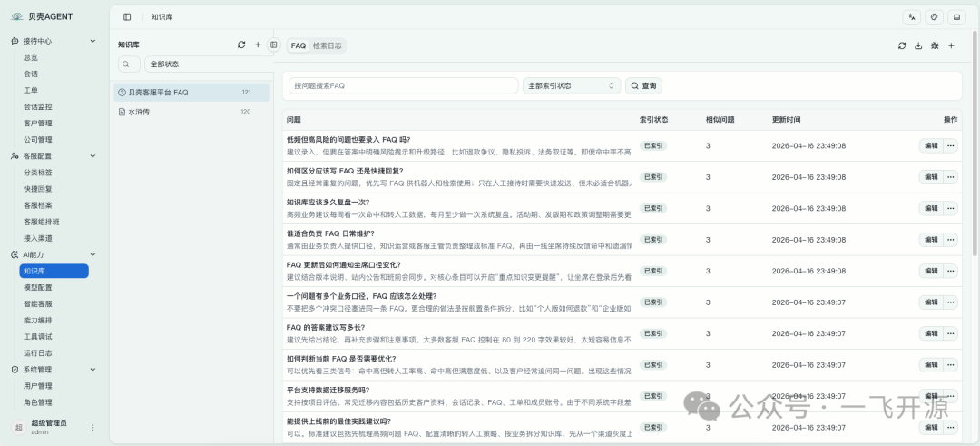The width and height of the screenshot is (980, 446).
Task: Open 运行日志 in sidebar
Action: pos(37,353)
